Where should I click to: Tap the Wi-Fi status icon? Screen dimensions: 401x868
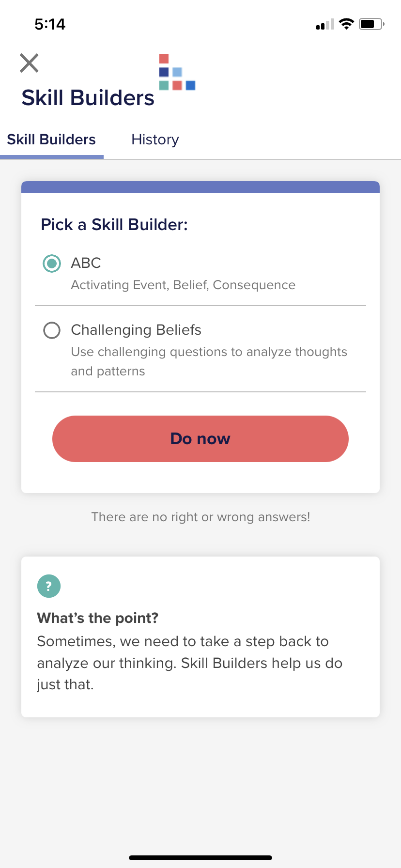[x=346, y=24]
